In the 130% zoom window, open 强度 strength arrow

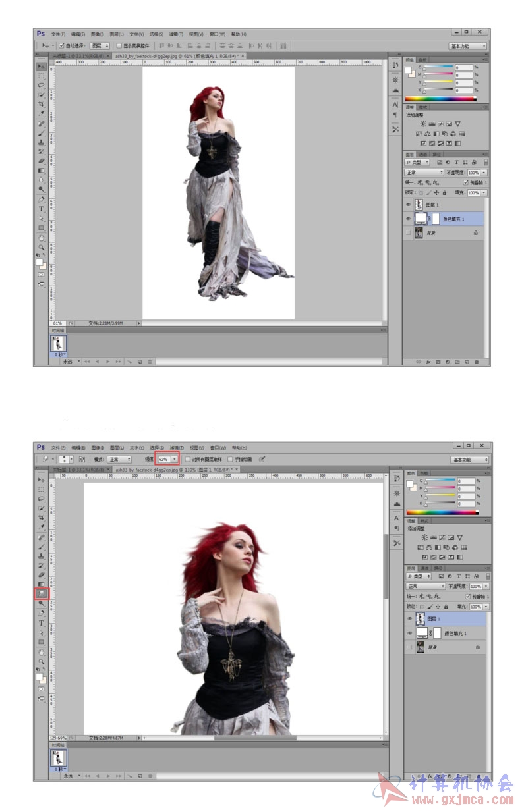[175, 459]
